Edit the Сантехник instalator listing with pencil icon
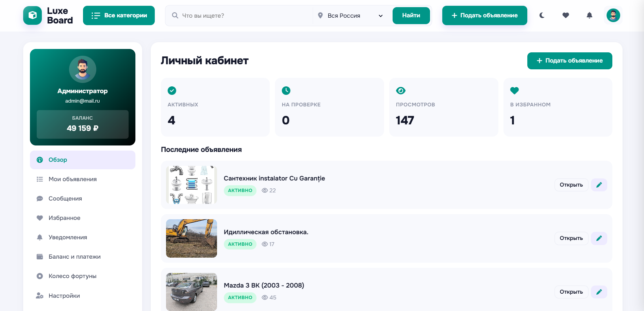Screen dimensions: 644x311 599,185
